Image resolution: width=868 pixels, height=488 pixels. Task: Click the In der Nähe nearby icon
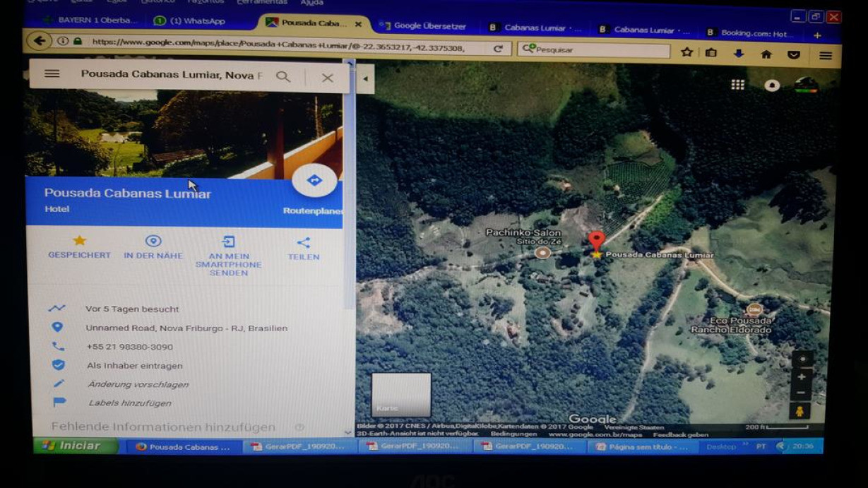click(x=153, y=241)
